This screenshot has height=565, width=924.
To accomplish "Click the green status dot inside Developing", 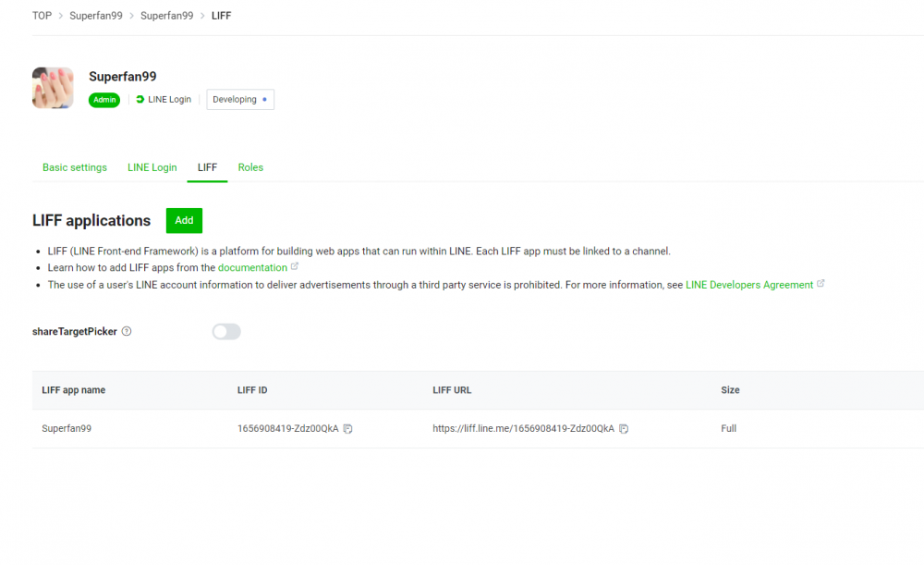I will [x=263, y=99].
